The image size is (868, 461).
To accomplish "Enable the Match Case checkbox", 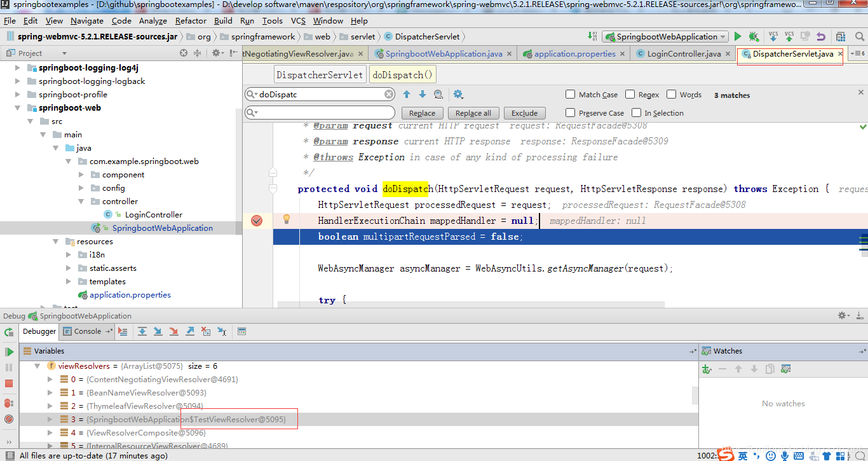I will tap(571, 95).
